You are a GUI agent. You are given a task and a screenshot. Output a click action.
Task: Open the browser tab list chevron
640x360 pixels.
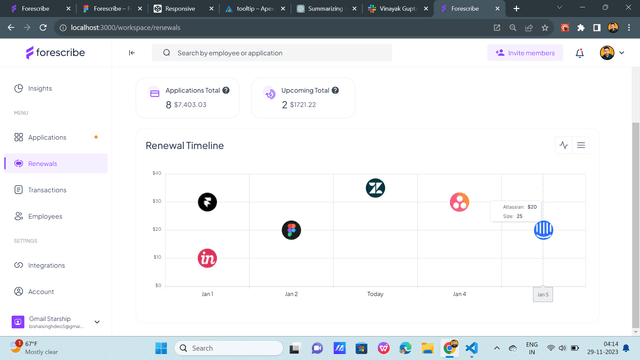pos(559,8)
